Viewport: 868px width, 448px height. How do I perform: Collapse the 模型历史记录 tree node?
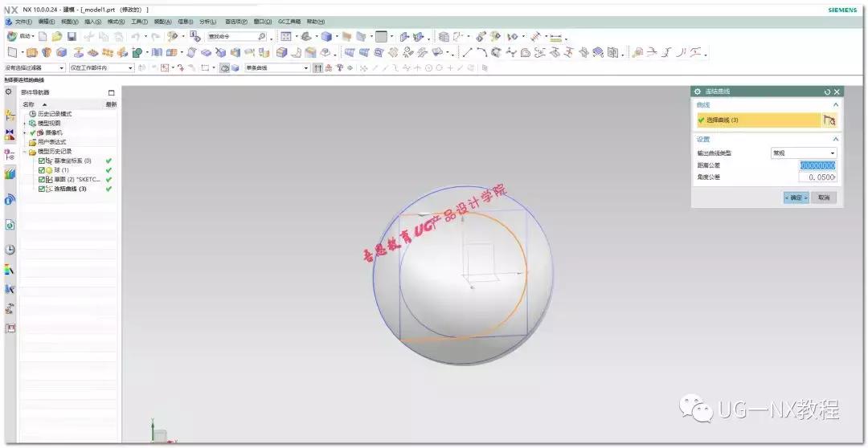click(x=24, y=151)
